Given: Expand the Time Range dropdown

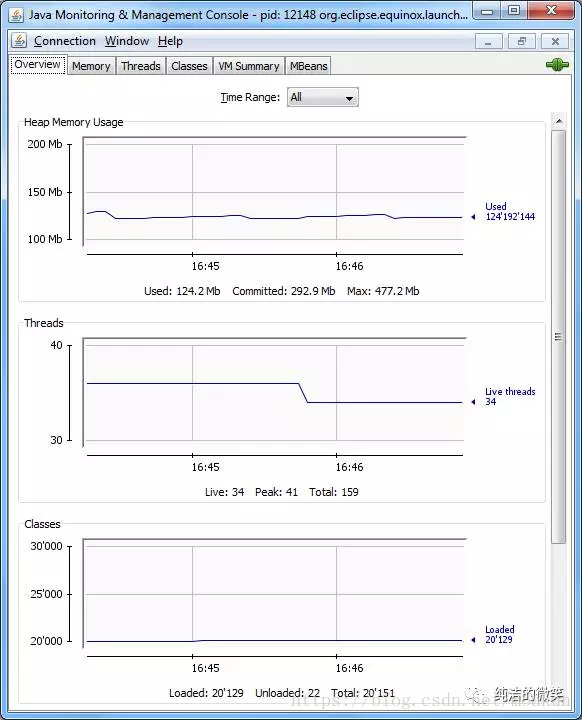Looking at the screenshot, I should 322,97.
